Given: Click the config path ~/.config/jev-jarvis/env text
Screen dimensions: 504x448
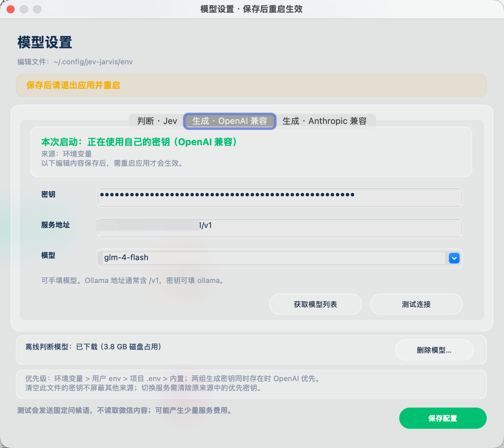Looking at the screenshot, I should pos(93,62).
